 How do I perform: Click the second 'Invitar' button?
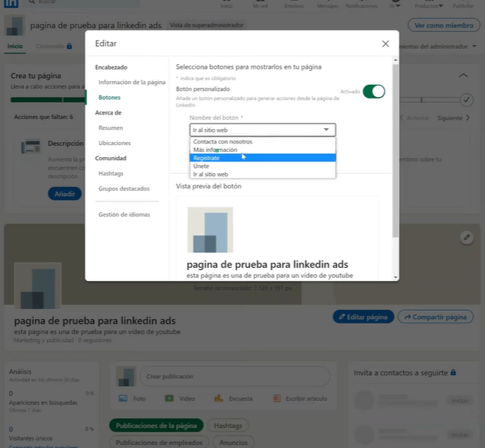pos(459,435)
